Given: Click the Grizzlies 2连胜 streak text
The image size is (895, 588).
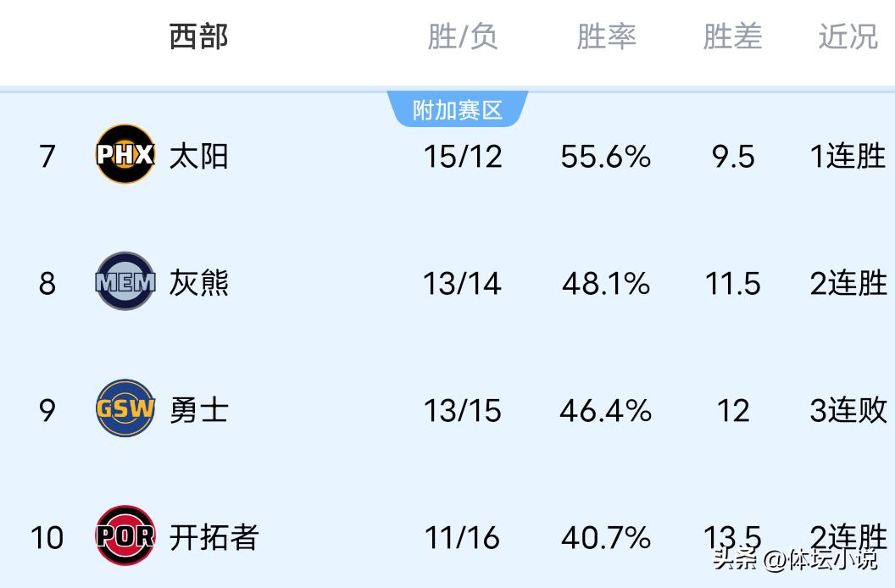Looking at the screenshot, I should (848, 284).
